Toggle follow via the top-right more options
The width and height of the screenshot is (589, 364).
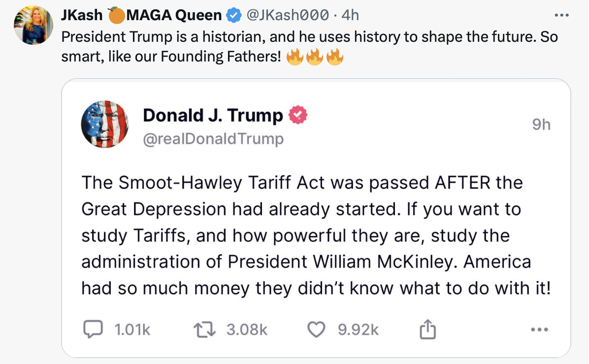point(560,15)
